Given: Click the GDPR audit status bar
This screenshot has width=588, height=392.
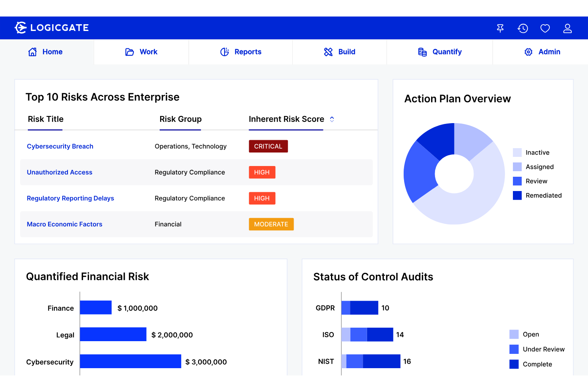Looking at the screenshot, I should click(x=360, y=308).
